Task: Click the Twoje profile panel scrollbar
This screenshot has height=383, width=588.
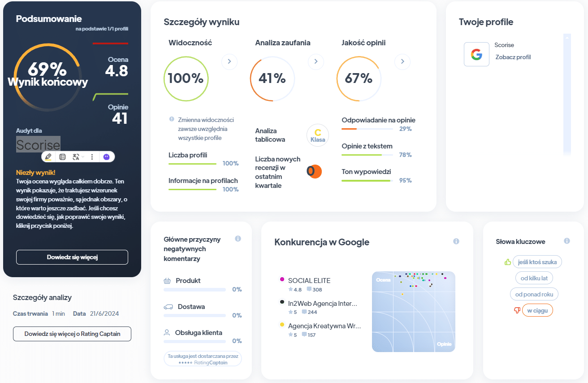Action: coord(567,94)
